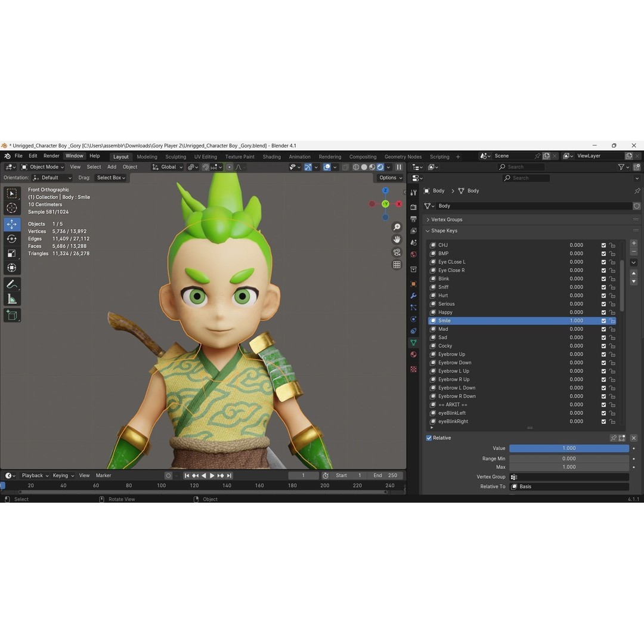
Task: Expand the Vertex Groups panel
Action: point(447,219)
